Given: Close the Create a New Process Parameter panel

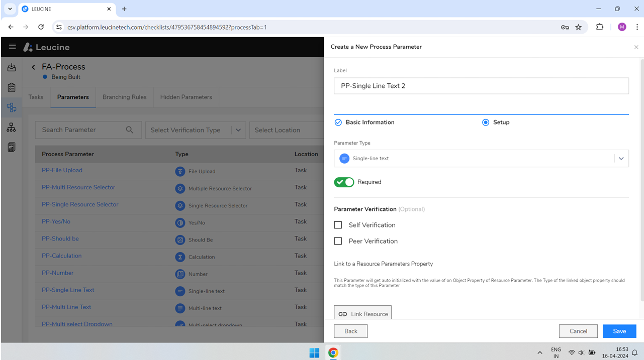Looking at the screenshot, I should (x=636, y=47).
